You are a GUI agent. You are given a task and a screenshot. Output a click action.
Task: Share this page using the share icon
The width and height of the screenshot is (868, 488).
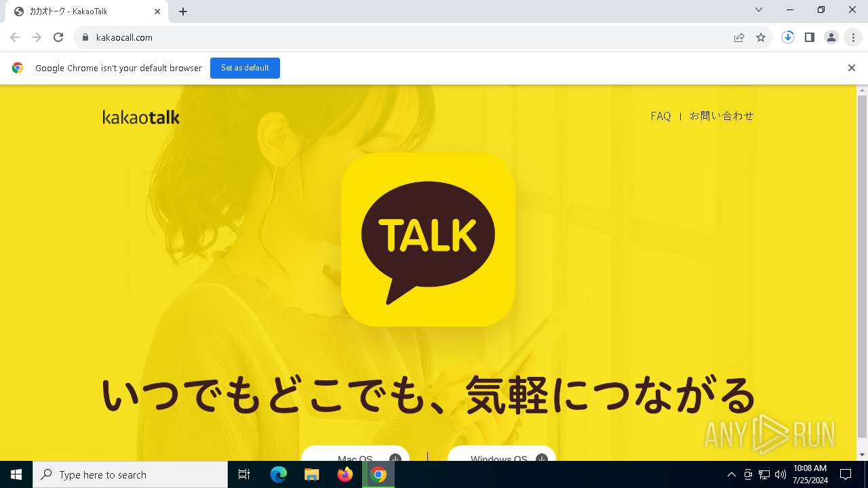click(739, 37)
